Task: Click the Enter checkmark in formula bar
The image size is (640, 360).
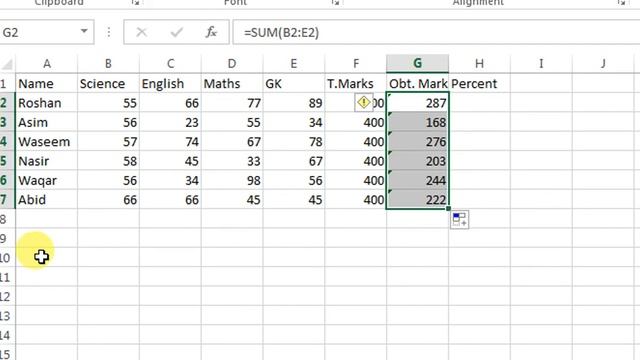Action: pos(177,32)
